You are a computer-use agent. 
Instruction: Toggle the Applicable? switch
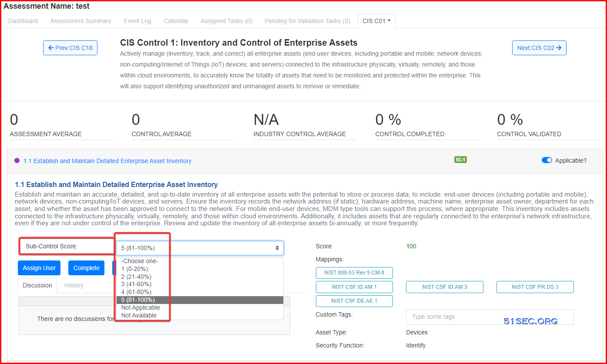pyautogui.click(x=547, y=160)
